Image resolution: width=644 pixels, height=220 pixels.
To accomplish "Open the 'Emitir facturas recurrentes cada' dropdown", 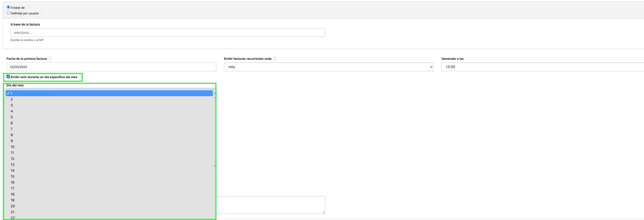I will 328,67.
